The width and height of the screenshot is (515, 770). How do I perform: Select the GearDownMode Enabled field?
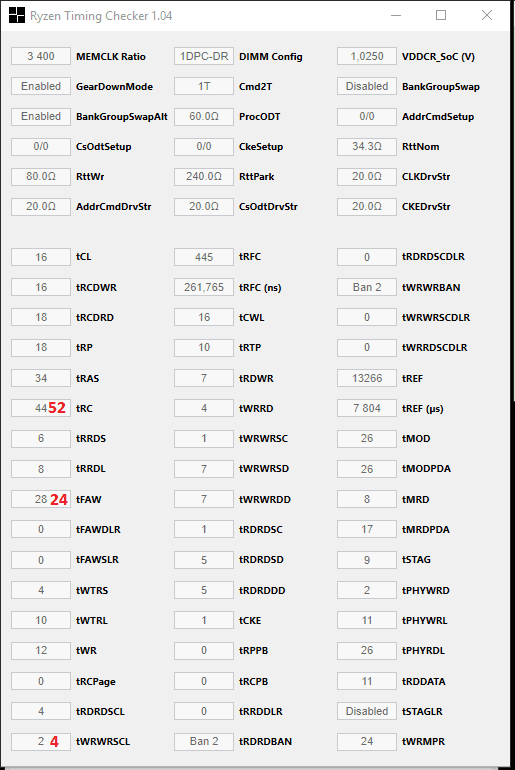pyautogui.click(x=41, y=86)
